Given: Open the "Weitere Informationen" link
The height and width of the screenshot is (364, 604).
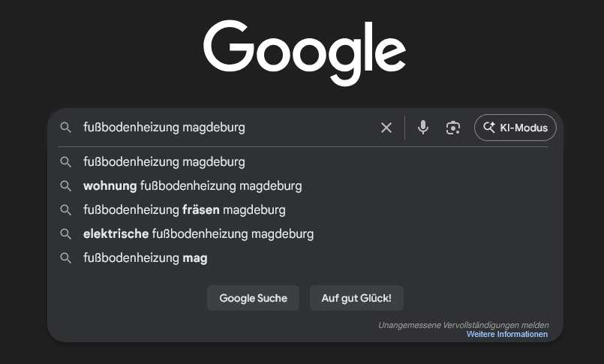Looking at the screenshot, I should (506, 334).
